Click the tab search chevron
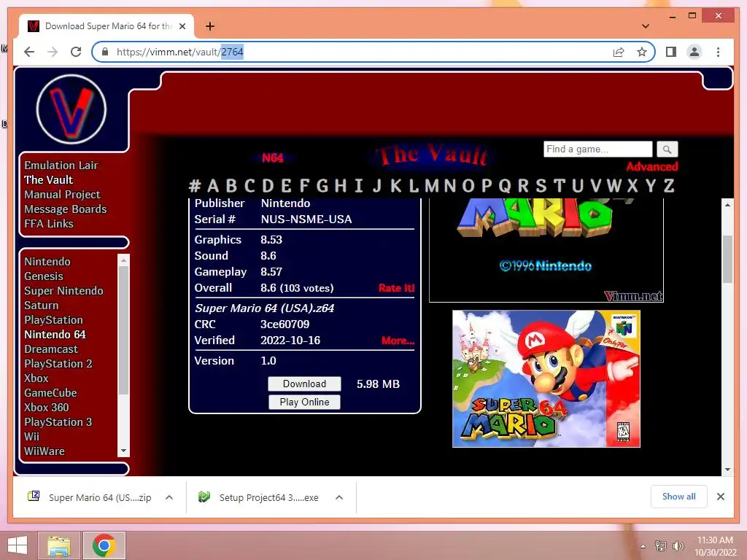The height and width of the screenshot is (560, 747). coord(646,26)
